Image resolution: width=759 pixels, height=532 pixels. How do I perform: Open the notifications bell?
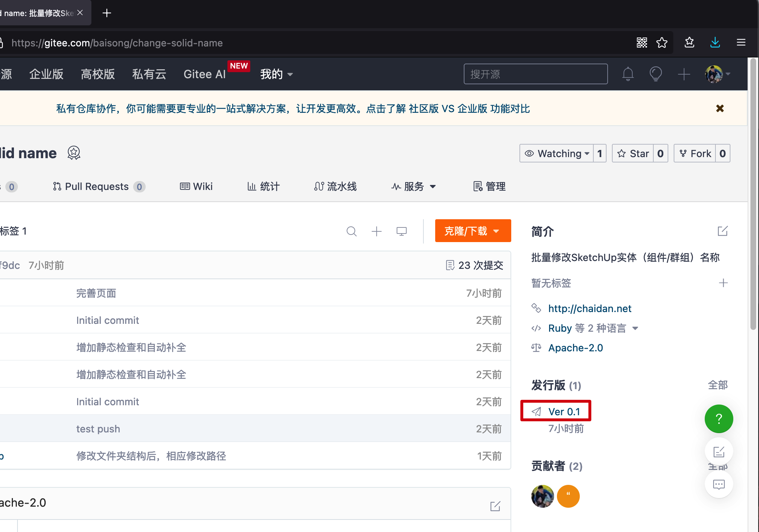click(x=628, y=74)
